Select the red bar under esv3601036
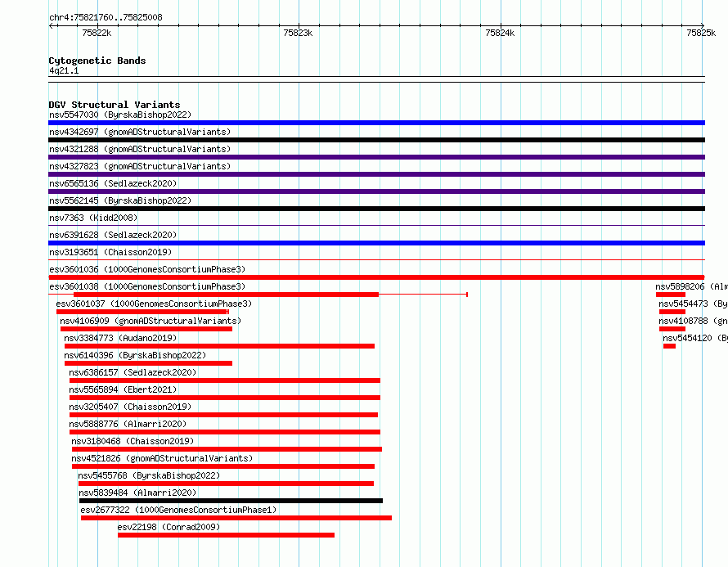 pyautogui.click(x=376, y=277)
